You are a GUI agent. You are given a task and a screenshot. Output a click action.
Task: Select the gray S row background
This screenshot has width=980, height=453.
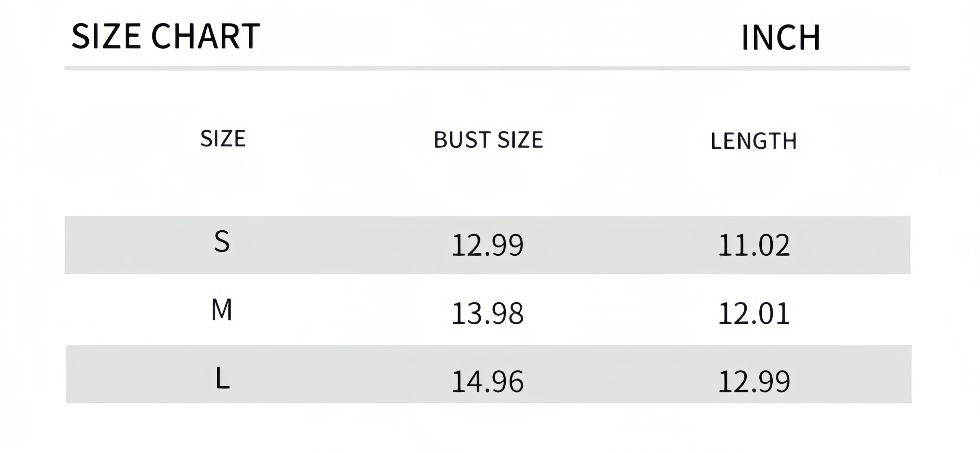pyautogui.click(x=487, y=245)
